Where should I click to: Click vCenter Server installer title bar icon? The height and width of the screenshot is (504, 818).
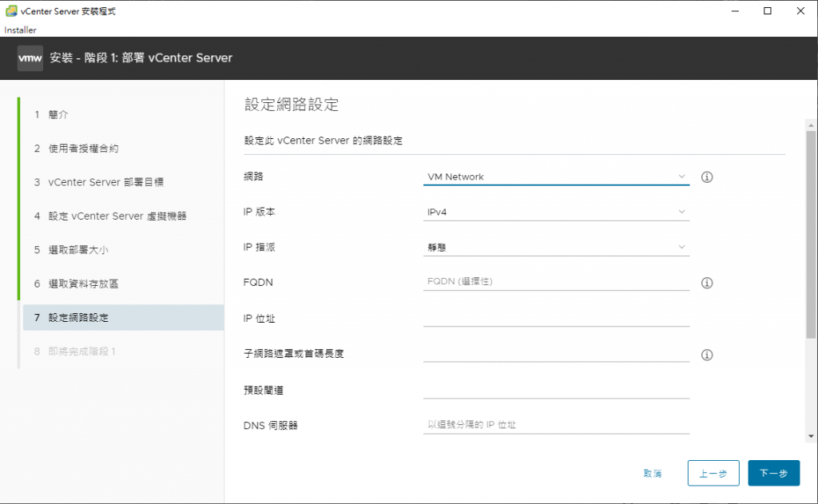tap(11, 11)
